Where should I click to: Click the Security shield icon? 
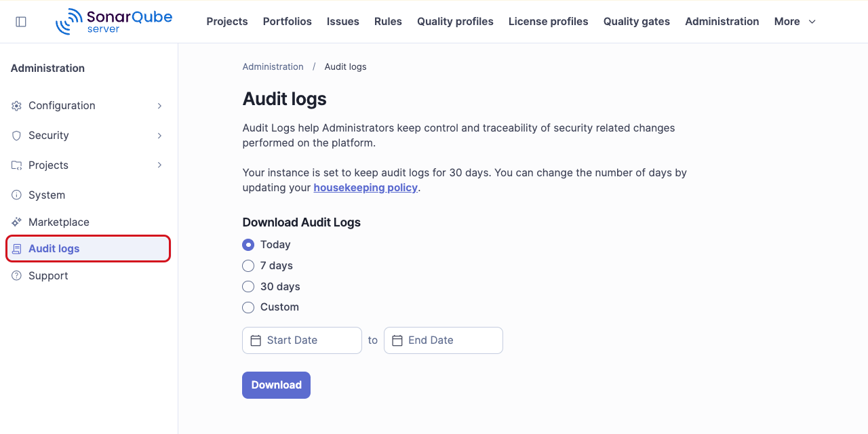16,135
